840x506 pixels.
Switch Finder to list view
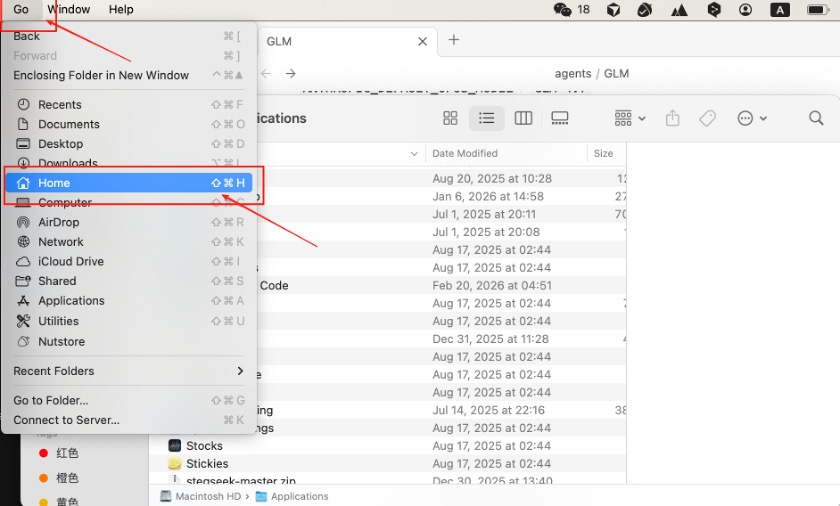click(486, 118)
